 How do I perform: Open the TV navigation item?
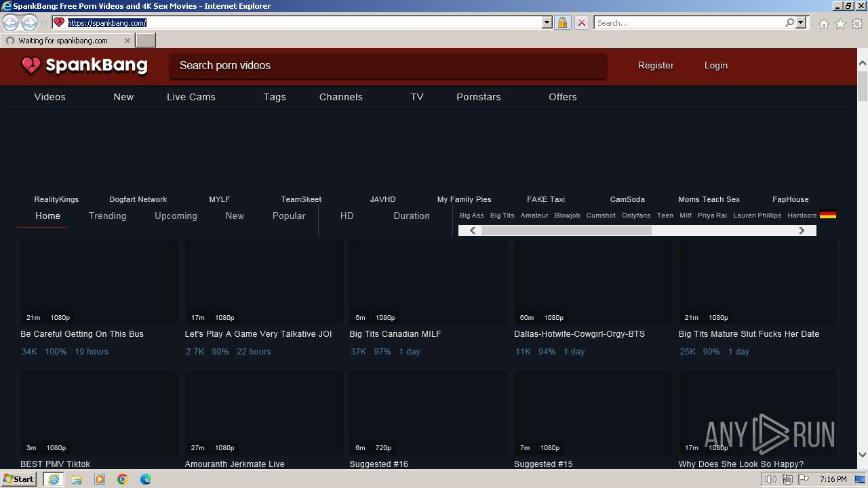(417, 97)
